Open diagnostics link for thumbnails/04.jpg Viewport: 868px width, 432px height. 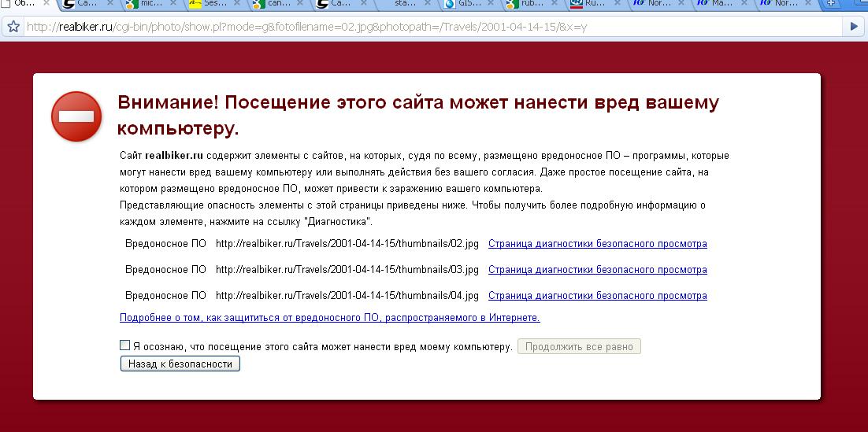pyautogui.click(x=597, y=296)
